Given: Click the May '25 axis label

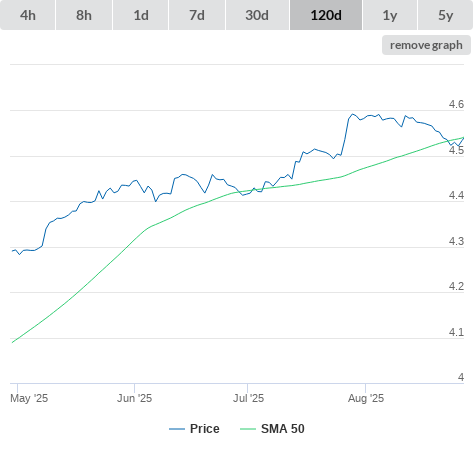Looking at the screenshot, I should pos(29,398).
